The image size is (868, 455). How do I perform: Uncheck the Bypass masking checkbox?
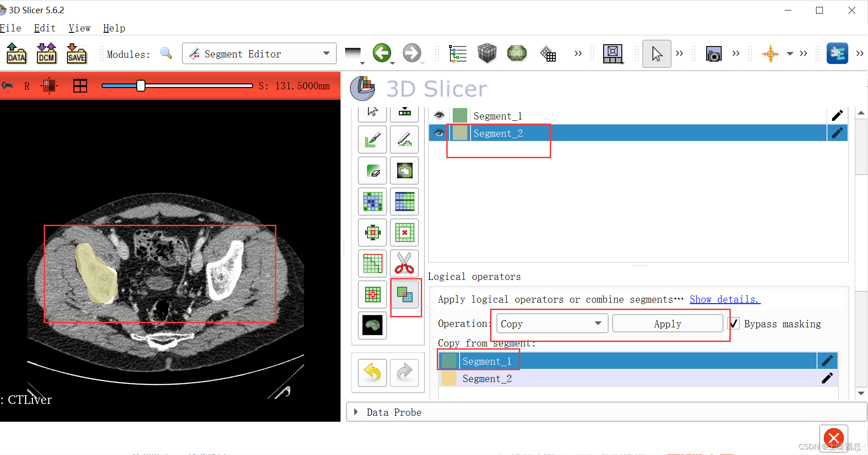coord(734,323)
